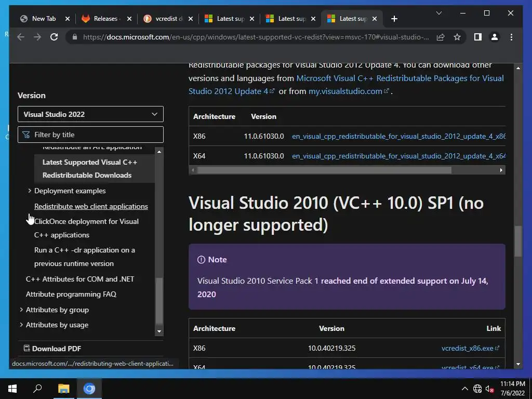This screenshot has width=532, height=399.
Task: Open my.visualstudio.com link
Action: tap(349, 91)
